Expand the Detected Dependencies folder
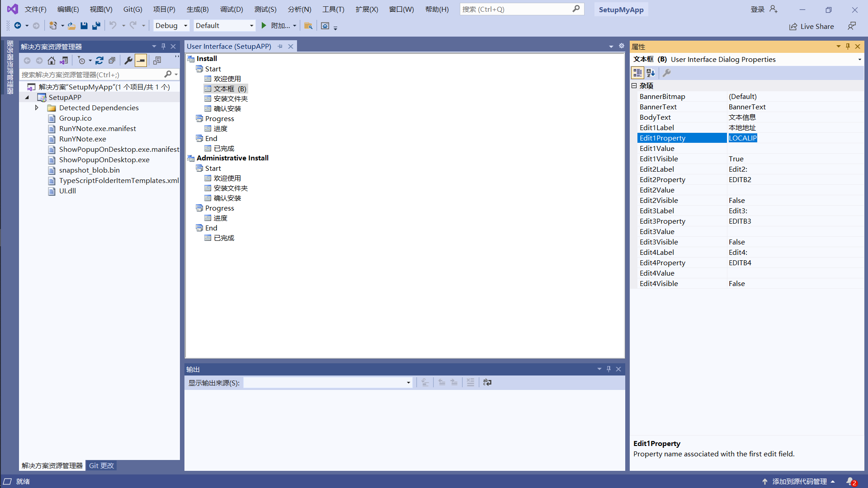 [37, 108]
